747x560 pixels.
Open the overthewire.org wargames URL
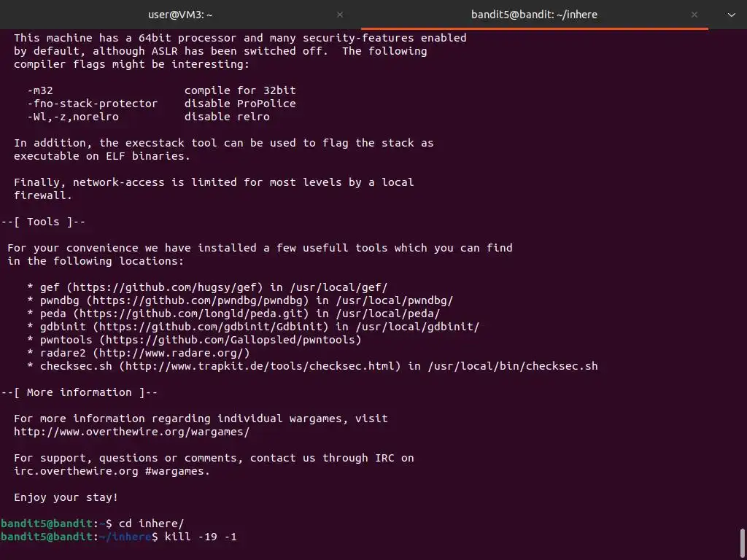(x=131, y=432)
